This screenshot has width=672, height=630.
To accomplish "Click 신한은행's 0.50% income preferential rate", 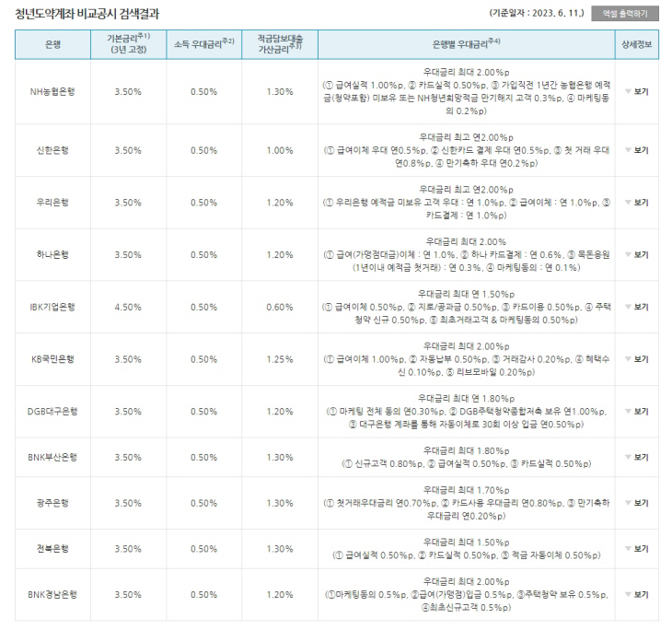I will [204, 150].
